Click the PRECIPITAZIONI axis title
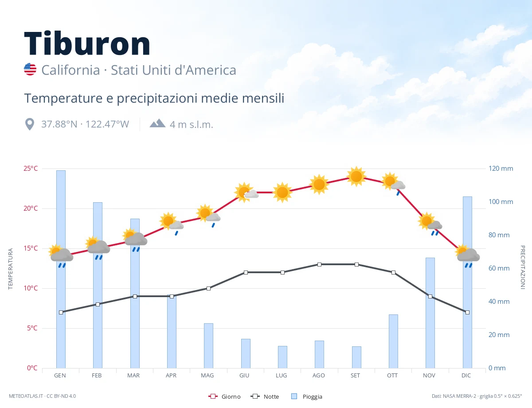 tap(522, 267)
